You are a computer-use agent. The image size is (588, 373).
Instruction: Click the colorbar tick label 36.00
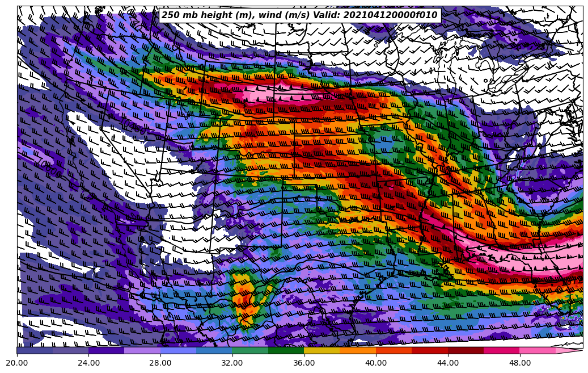[x=304, y=363]
